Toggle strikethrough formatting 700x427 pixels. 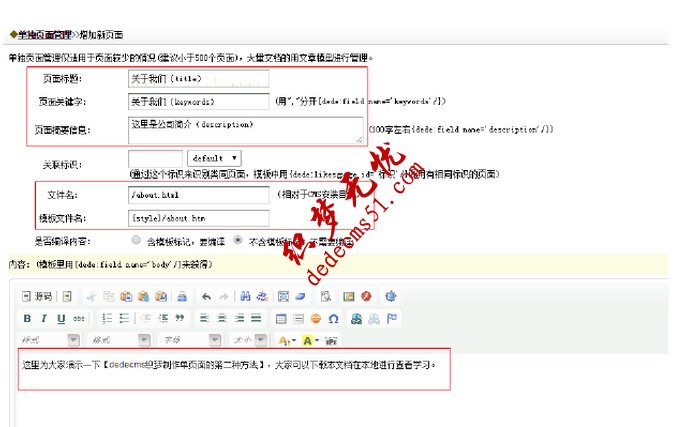point(79,318)
